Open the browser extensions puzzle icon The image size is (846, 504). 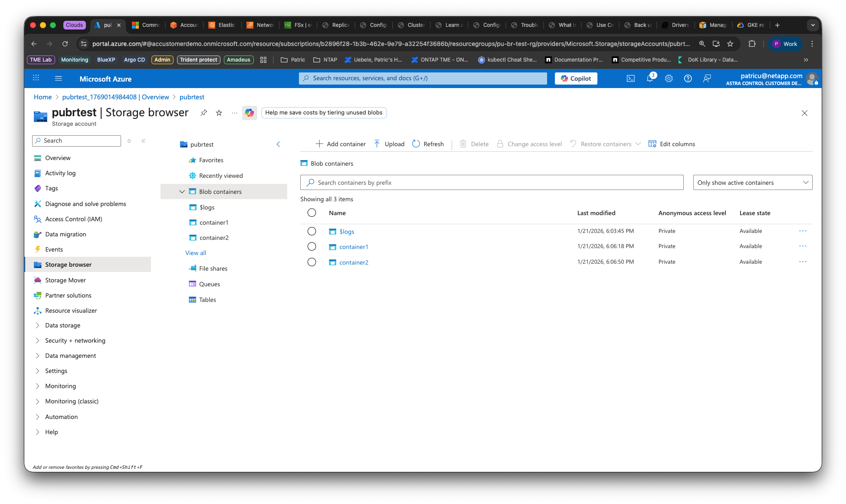tap(752, 44)
